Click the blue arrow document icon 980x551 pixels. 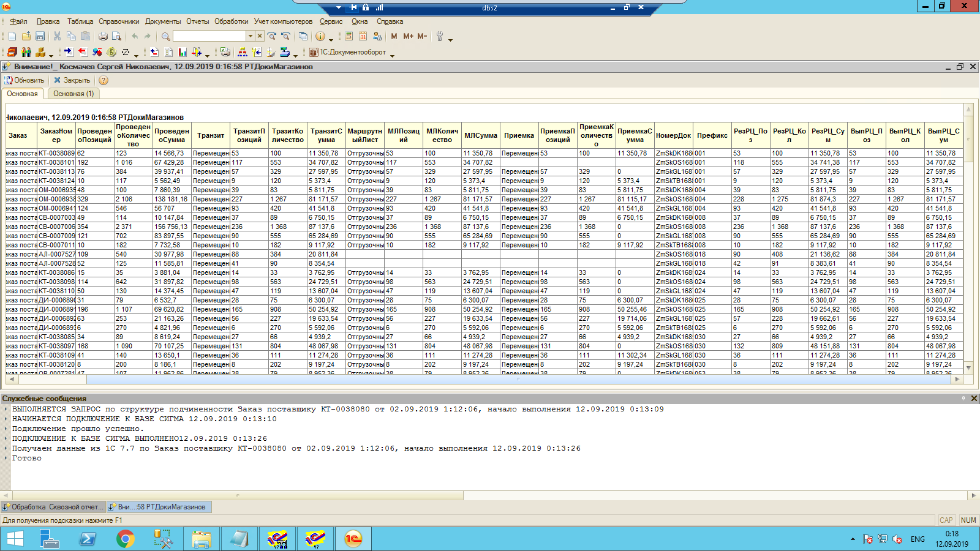tap(68, 52)
